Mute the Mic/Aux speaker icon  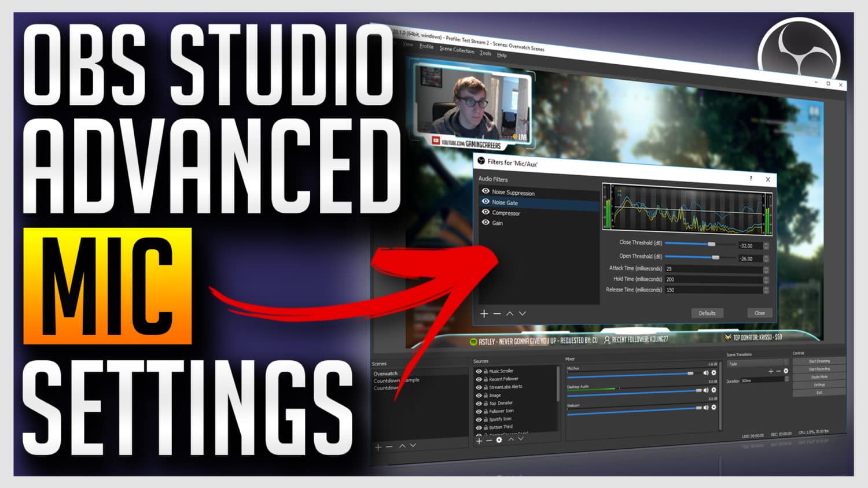[706, 373]
